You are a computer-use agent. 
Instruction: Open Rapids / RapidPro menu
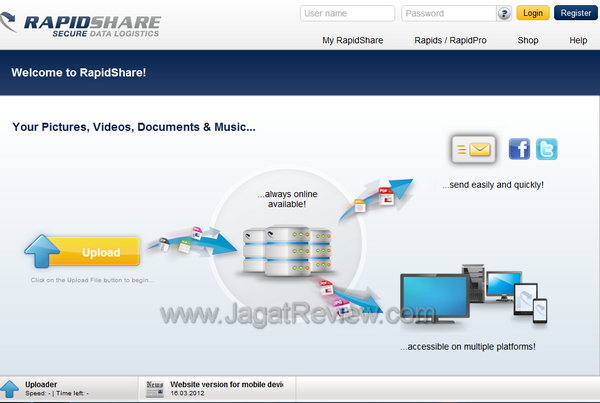tap(450, 40)
